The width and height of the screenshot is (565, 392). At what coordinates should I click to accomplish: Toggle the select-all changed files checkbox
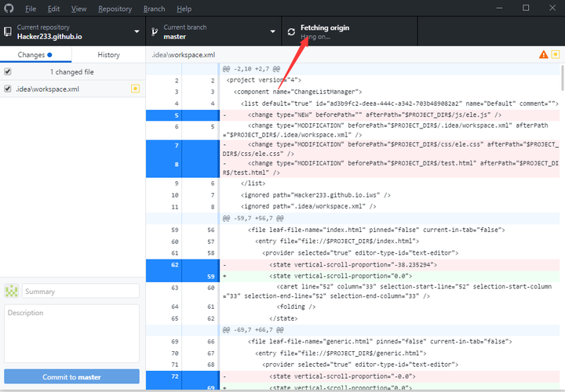click(8, 71)
